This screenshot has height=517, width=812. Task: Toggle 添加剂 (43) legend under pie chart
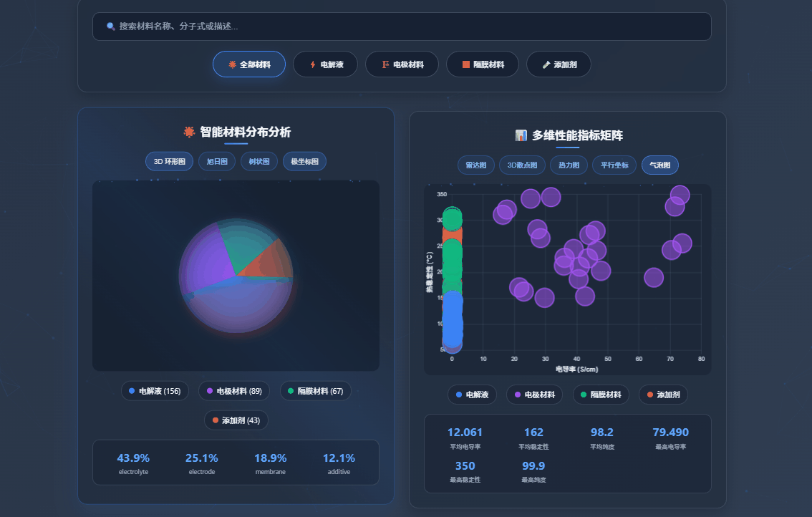[236, 420]
